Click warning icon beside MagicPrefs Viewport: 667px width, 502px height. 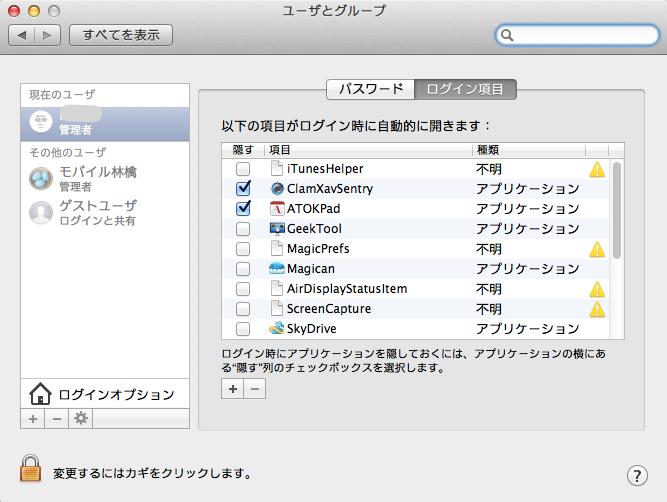click(597, 249)
